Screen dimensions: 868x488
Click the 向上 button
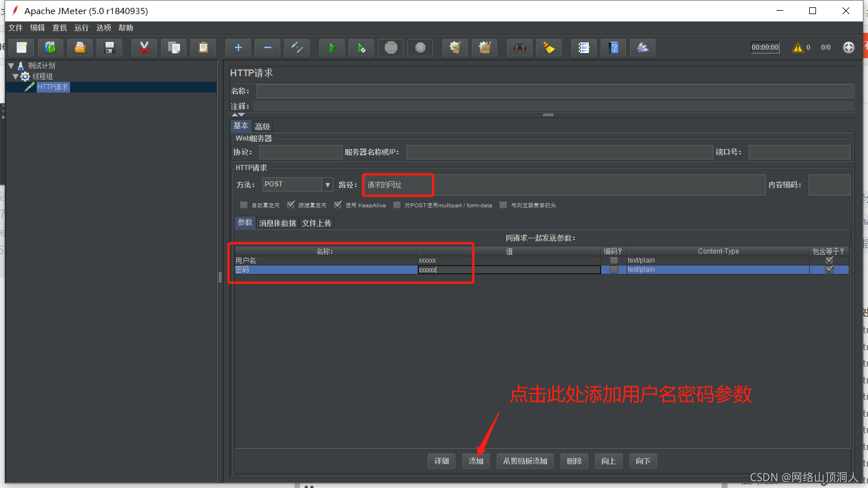click(x=609, y=461)
